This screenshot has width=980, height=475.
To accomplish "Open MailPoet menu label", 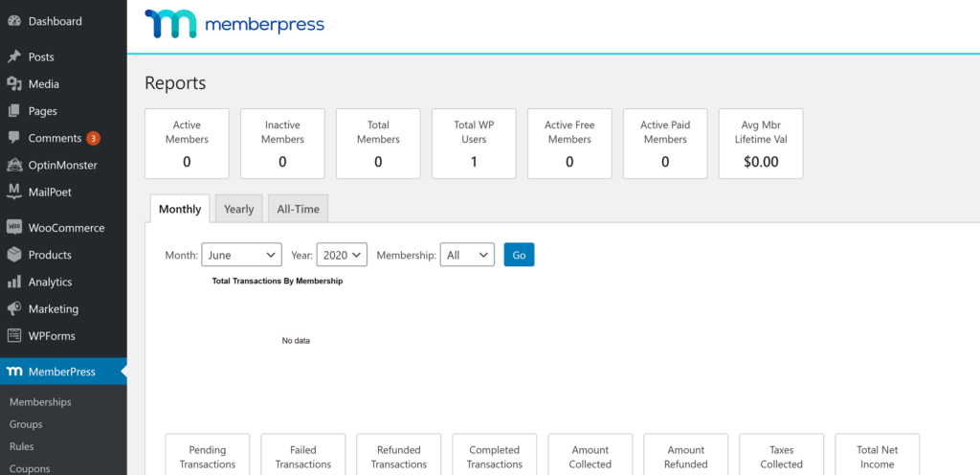I will [x=50, y=192].
